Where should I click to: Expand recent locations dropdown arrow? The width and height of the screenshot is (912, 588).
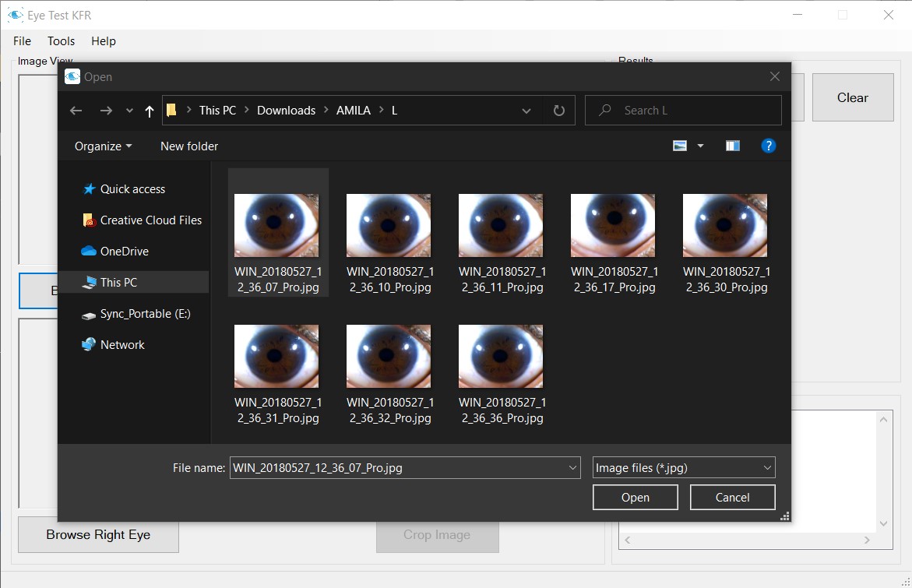(x=129, y=111)
